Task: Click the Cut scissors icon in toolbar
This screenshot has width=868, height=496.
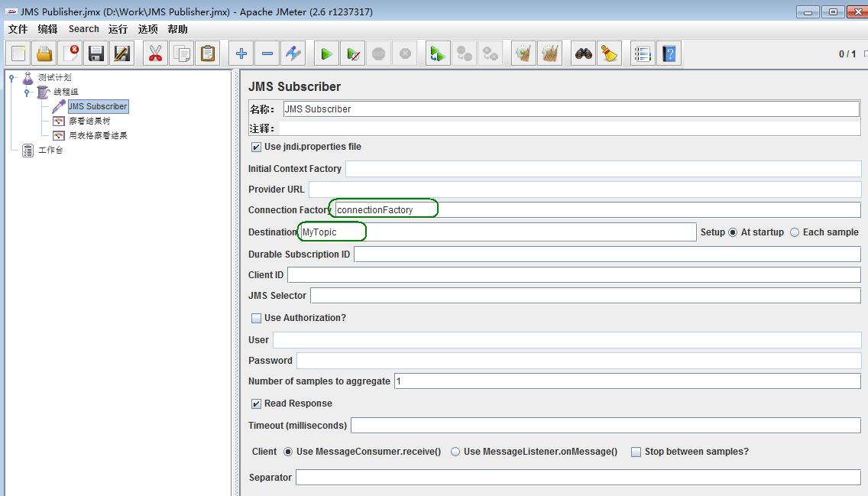Action: pos(155,53)
